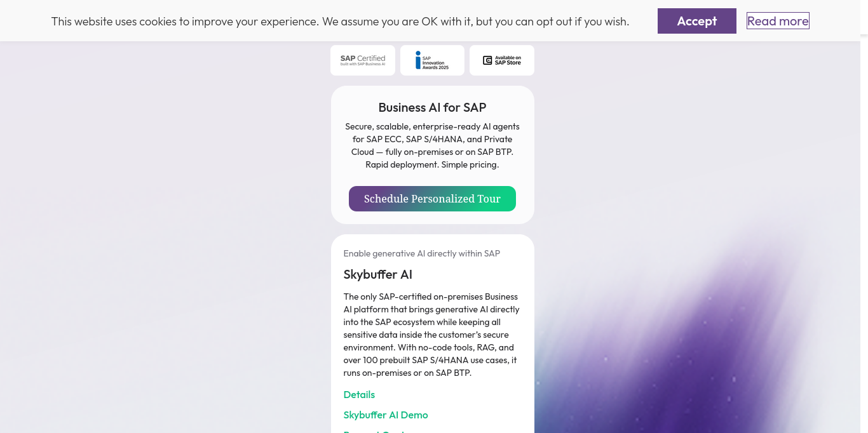The image size is (868, 433).
Task: Click the Business AI for SAP heading
Action: click(432, 107)
